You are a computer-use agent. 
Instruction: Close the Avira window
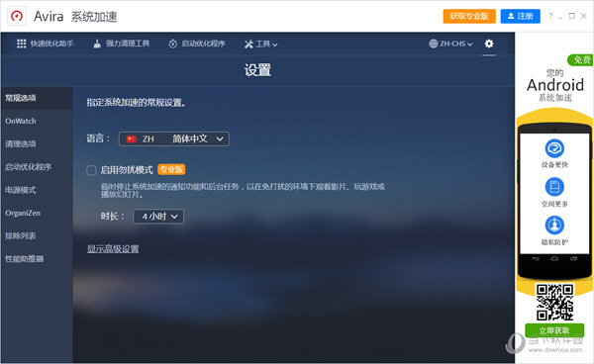click(584, 16)
